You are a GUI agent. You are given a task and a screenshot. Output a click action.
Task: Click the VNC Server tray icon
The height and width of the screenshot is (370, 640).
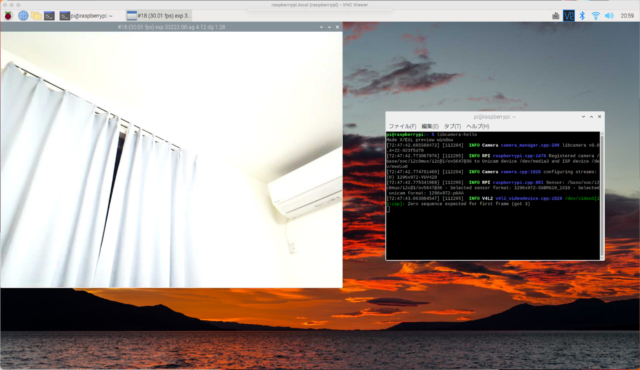569,16
